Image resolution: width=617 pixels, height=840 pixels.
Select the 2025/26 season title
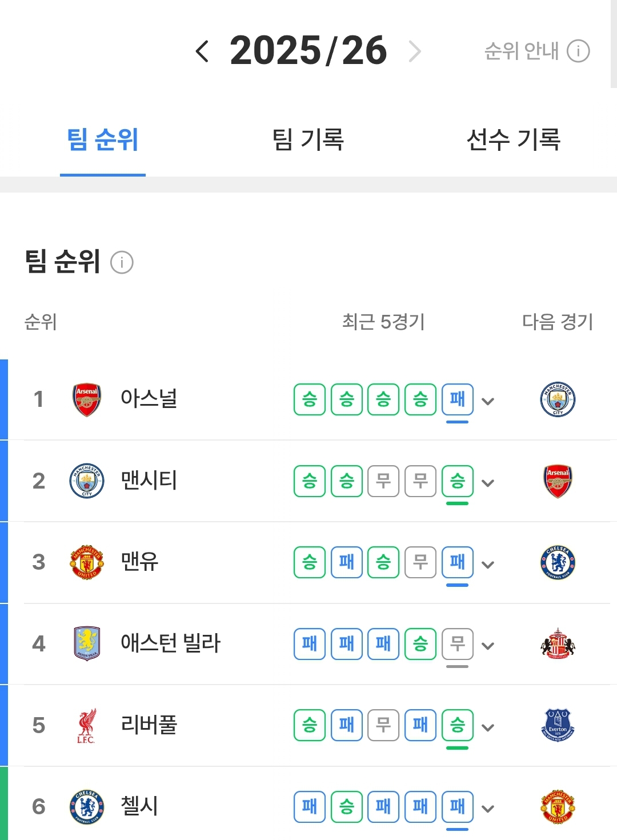coord(308,51)
